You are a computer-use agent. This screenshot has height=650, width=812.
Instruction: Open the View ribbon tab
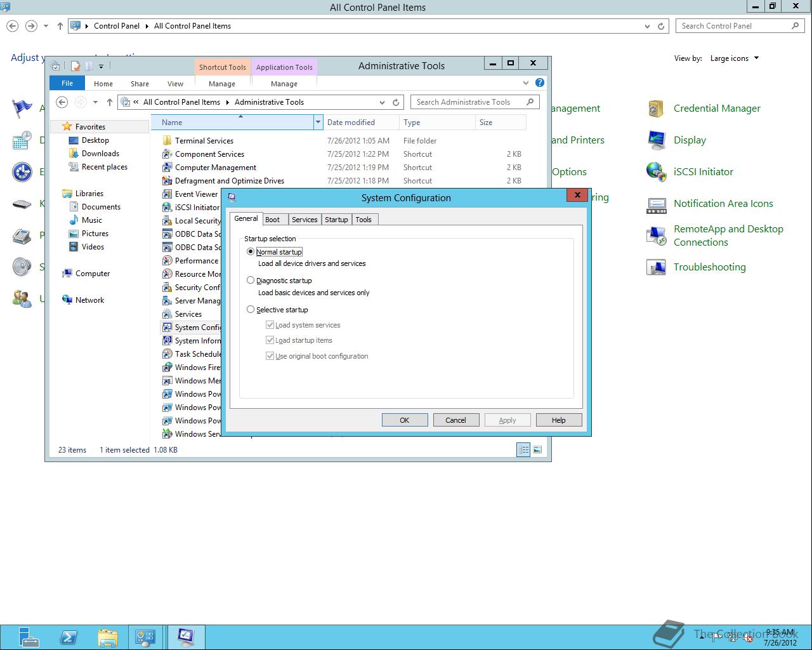coord(175,84)
